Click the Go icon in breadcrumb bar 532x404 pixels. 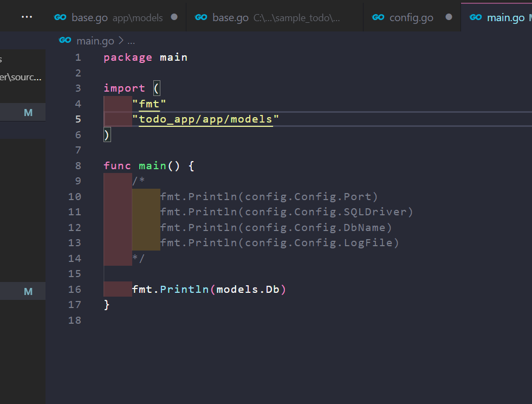point(65,40)
